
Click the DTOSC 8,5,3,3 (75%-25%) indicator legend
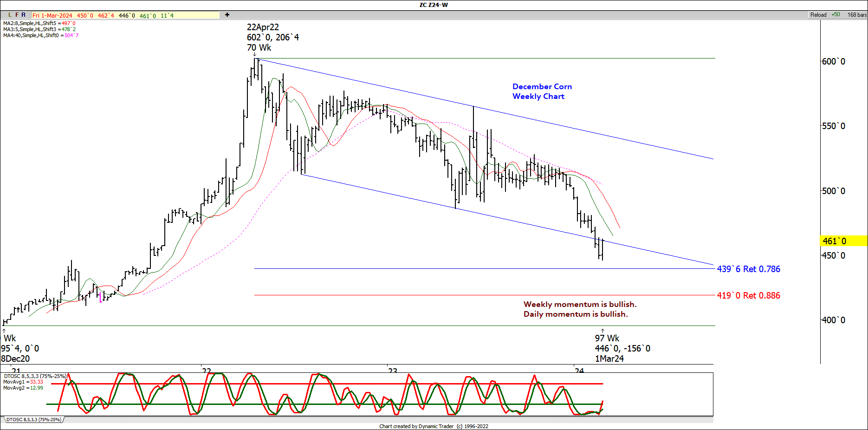pos(35,376)
